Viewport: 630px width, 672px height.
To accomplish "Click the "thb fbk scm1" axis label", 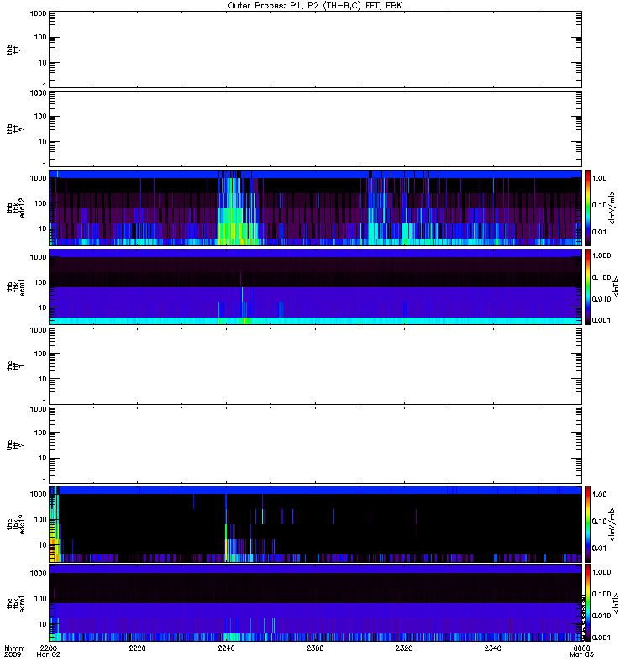I will [x=15, y=286].
